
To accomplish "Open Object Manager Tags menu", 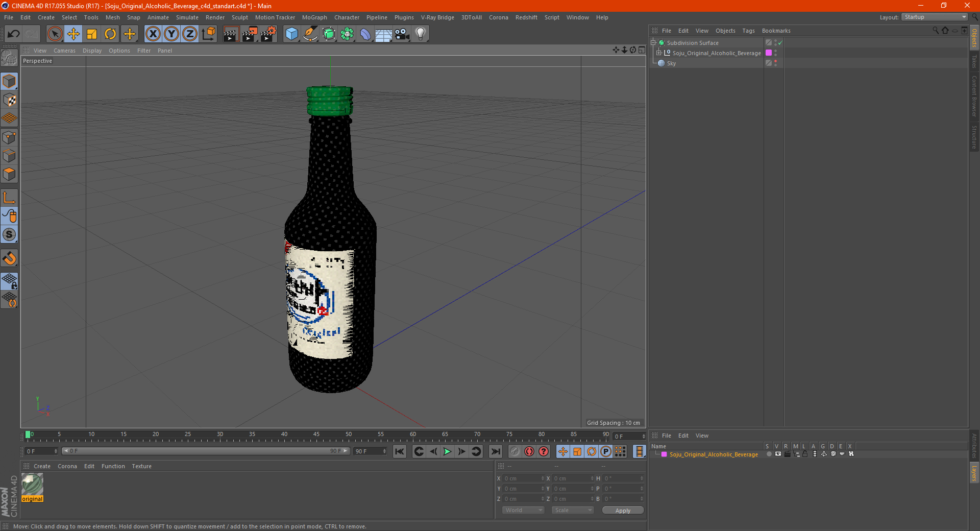I will 748,31.
